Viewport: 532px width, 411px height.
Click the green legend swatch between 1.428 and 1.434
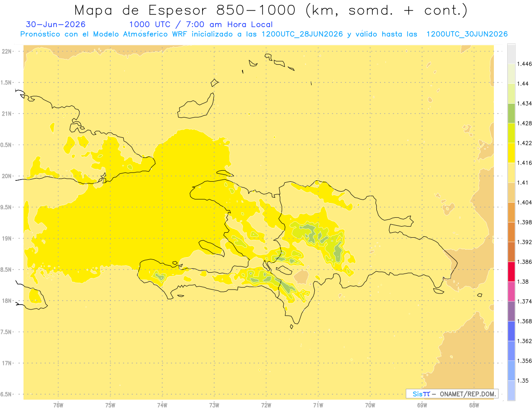511,113
